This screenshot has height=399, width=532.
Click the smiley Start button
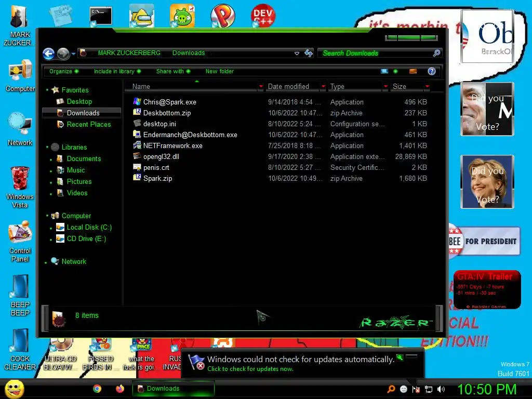[x=14, y=389]
